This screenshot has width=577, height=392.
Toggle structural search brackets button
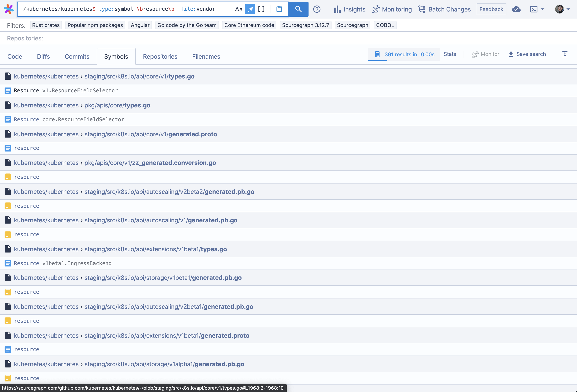click(x=261, y=9)
